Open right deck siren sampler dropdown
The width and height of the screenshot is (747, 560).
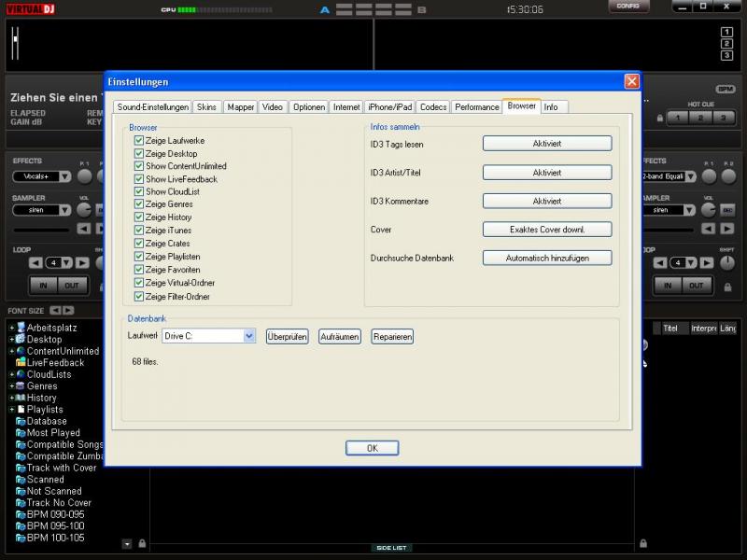click(x=689, y=210)
